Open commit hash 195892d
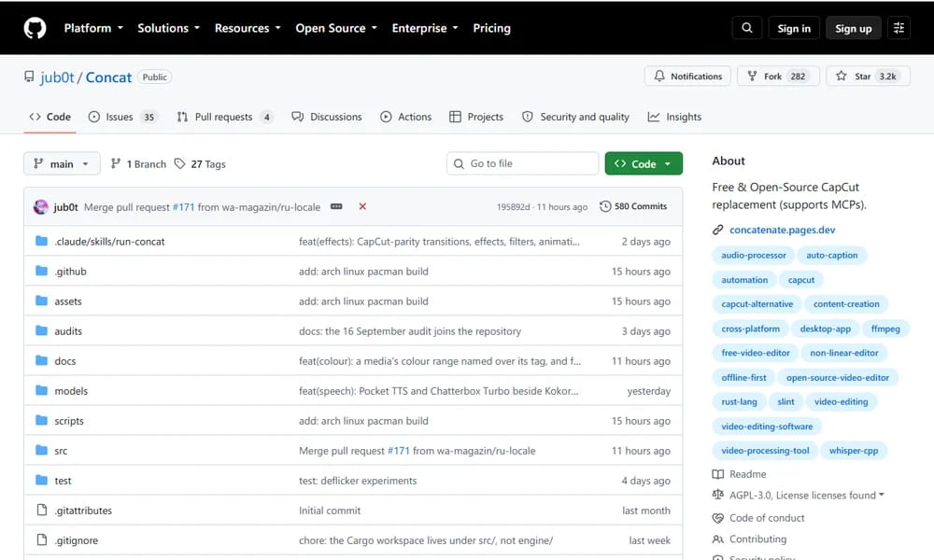 513,207
